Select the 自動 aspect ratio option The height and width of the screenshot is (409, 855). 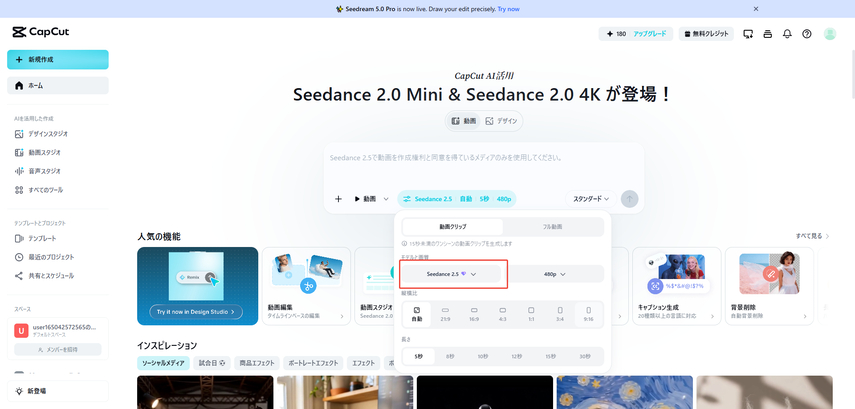point(417,314)
